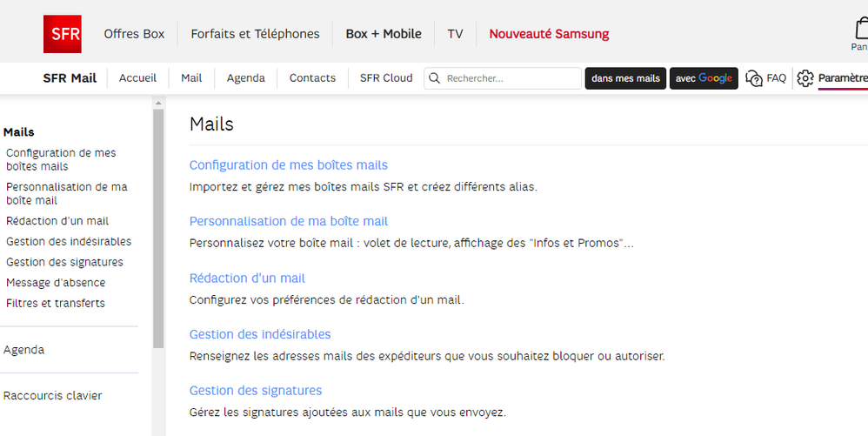The image size is (868, 436).
Task: Open the Box + Mobile menu
Action: click(x=384, y=34)
